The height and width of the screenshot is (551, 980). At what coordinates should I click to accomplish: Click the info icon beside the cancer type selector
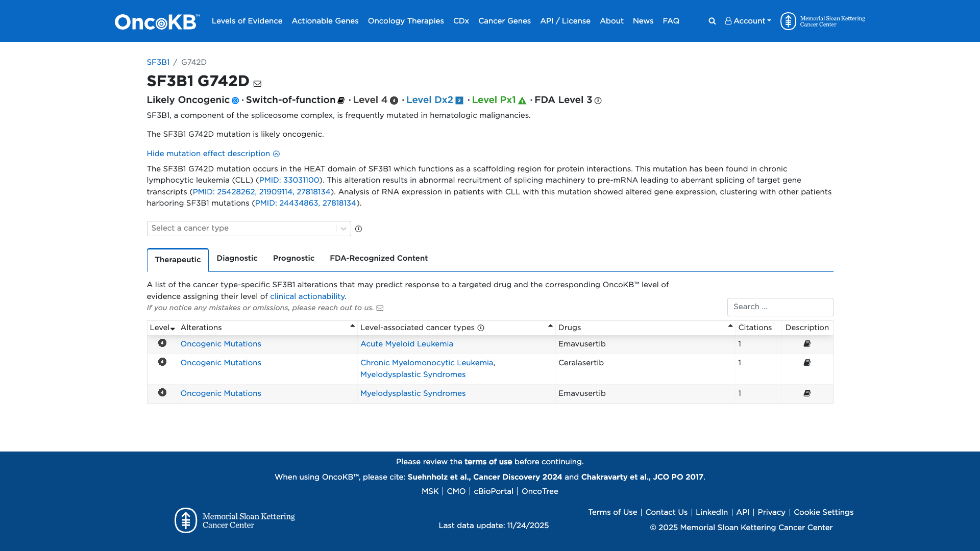pyautogui.click(x=359, y=229)
